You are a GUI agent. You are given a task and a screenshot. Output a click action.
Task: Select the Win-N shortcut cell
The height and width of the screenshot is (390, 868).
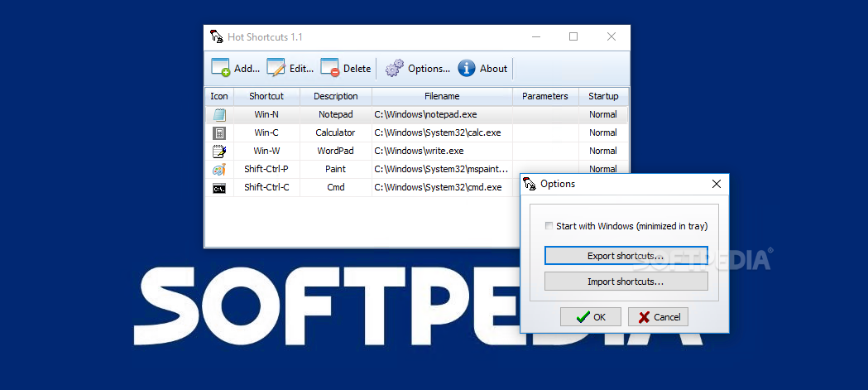[x=266, y=114]
